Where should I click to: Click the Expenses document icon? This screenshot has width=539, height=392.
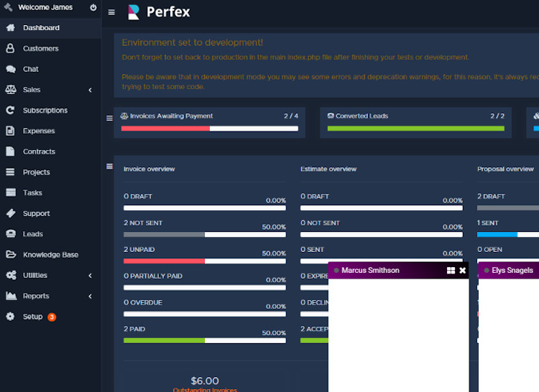point(10,131)
